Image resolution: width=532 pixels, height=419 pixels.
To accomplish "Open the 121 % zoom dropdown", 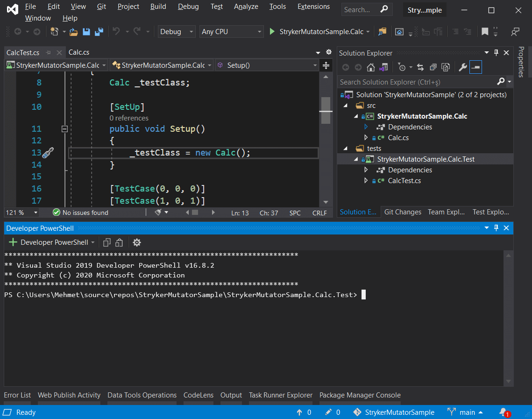I will pos(21,213).
